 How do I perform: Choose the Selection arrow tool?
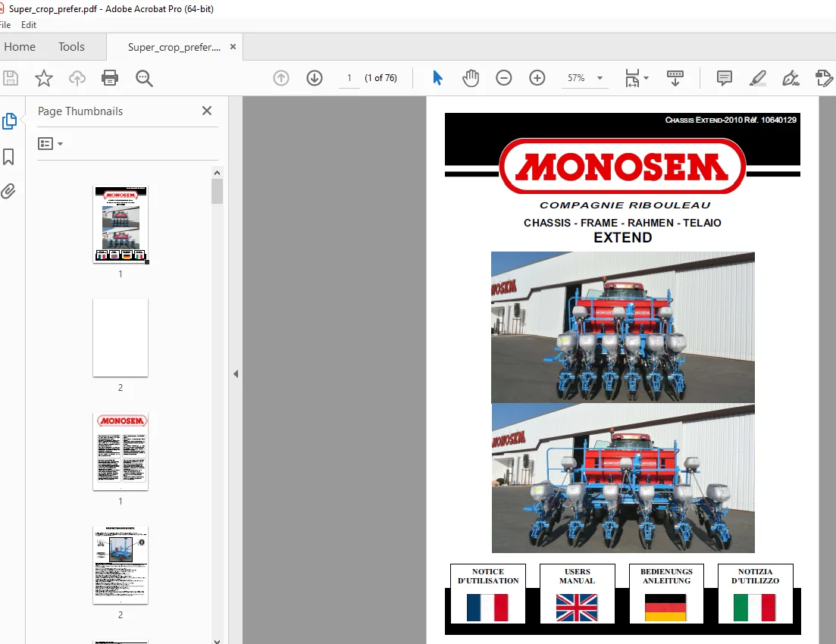click(437, 78)
